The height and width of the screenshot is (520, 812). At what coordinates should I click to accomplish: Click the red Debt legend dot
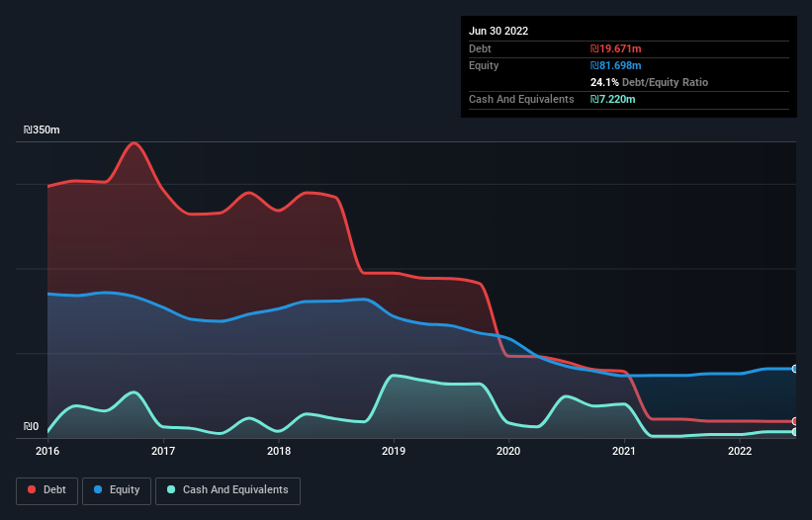32,489
